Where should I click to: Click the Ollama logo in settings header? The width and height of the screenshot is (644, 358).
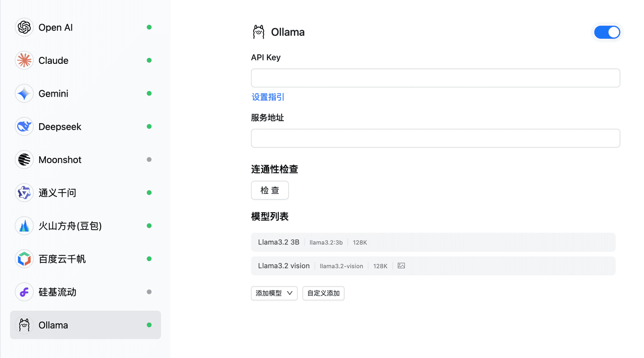pyautogui.click(x=259, y=32)
